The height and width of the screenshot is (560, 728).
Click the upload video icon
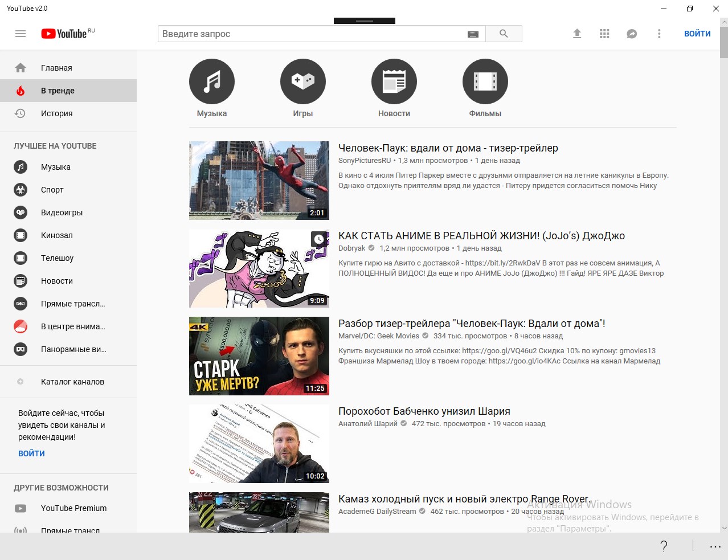coord(577,34)
